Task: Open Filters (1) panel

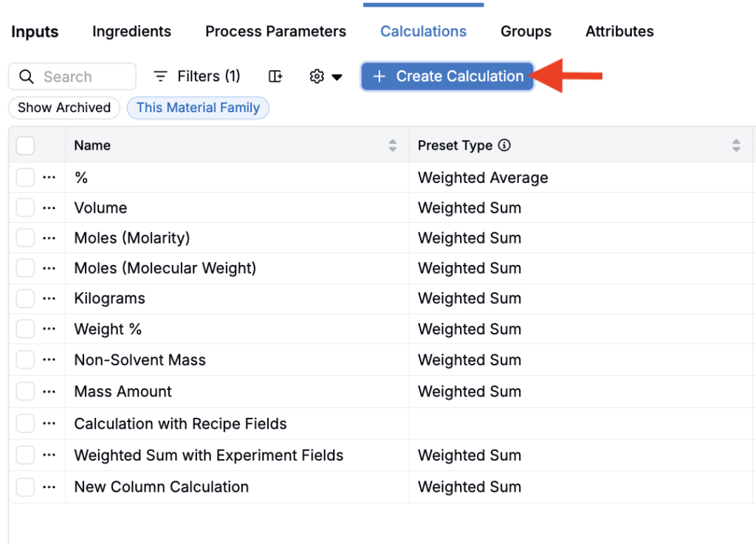Action: pyautogui.click(x=196, y=76)
